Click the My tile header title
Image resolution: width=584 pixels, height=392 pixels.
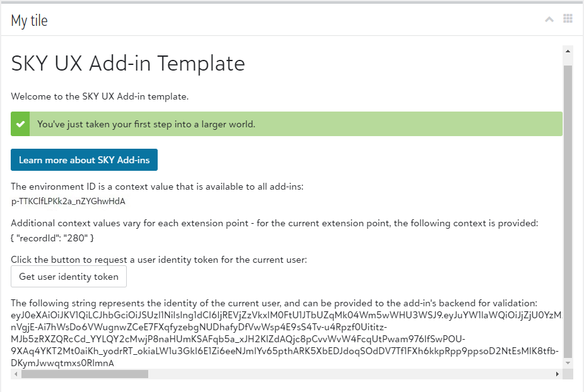(29, 20)
